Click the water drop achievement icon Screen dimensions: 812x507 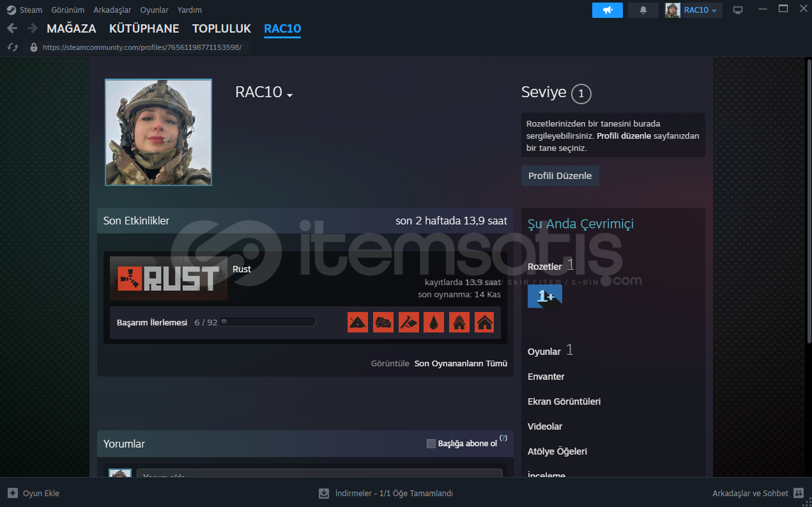pos(434,322)
